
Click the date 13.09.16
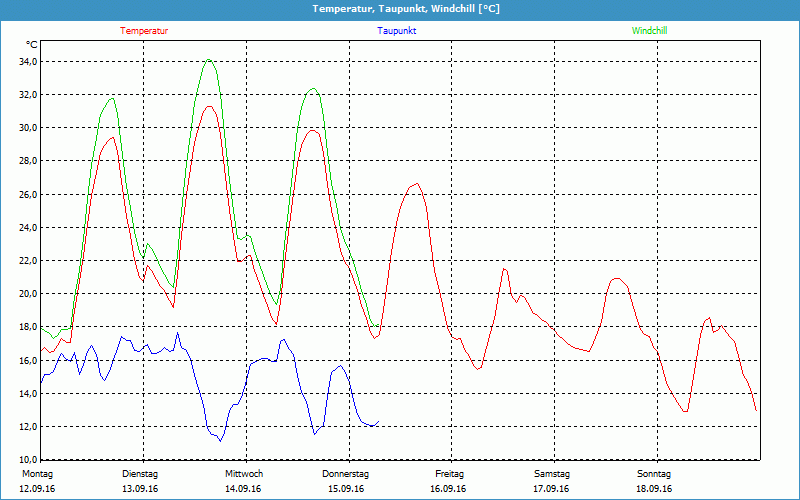(x=140, y=489)
